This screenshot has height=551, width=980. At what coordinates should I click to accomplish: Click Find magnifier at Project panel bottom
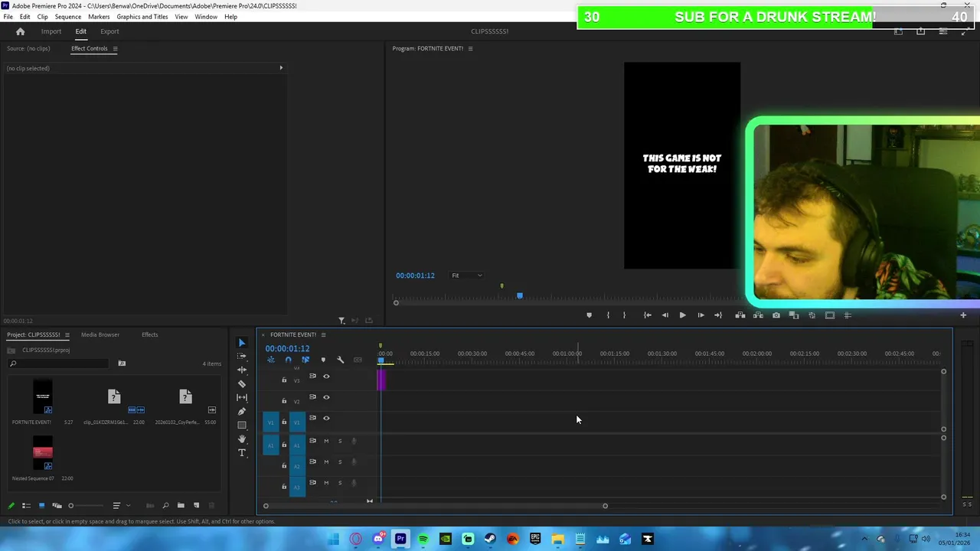click(165, 505)
